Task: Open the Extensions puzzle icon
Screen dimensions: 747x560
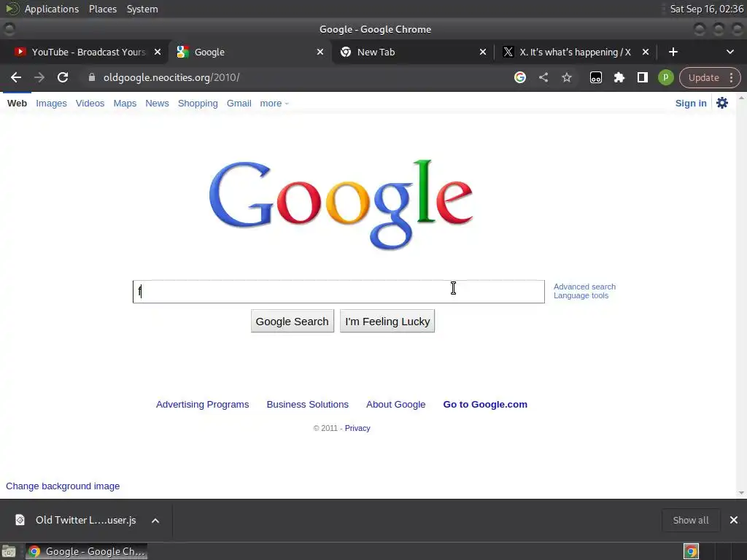Action: pos(619,77)
